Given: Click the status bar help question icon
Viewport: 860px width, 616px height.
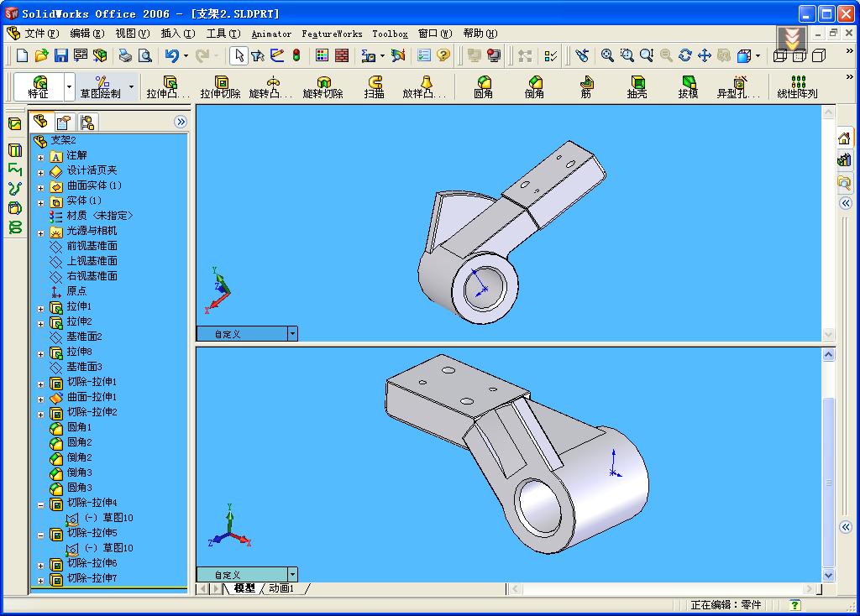Looking at the screenshot, I should tap(794, 605).
